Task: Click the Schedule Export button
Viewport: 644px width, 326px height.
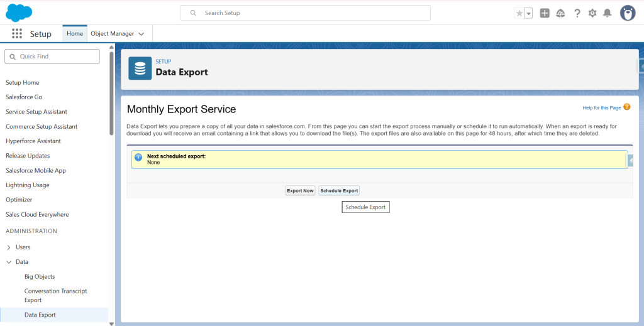Action: [x=339, y=190]
